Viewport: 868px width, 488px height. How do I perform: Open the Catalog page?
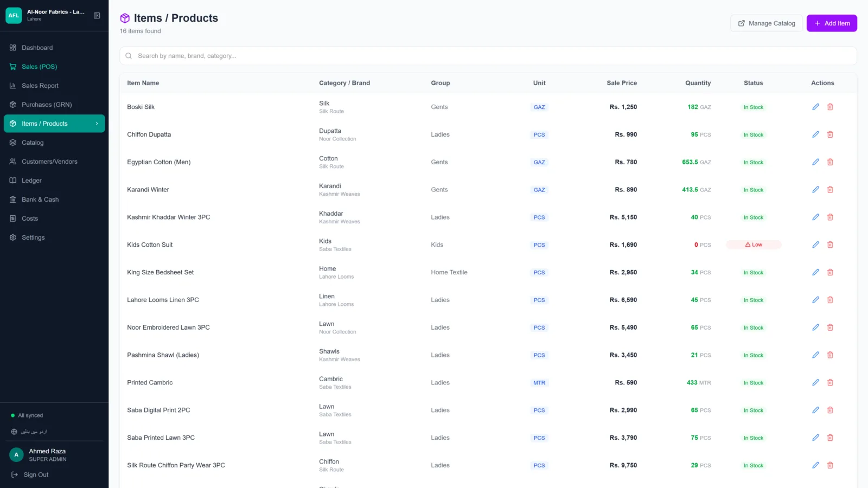coord(54,143)
